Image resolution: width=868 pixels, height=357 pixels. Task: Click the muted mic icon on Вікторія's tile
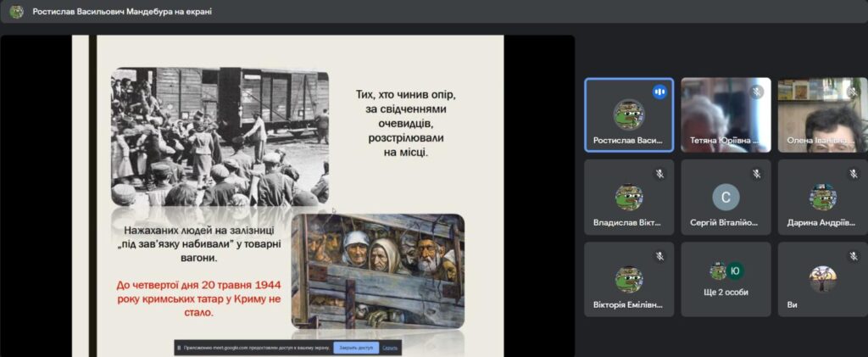(659, 256)
